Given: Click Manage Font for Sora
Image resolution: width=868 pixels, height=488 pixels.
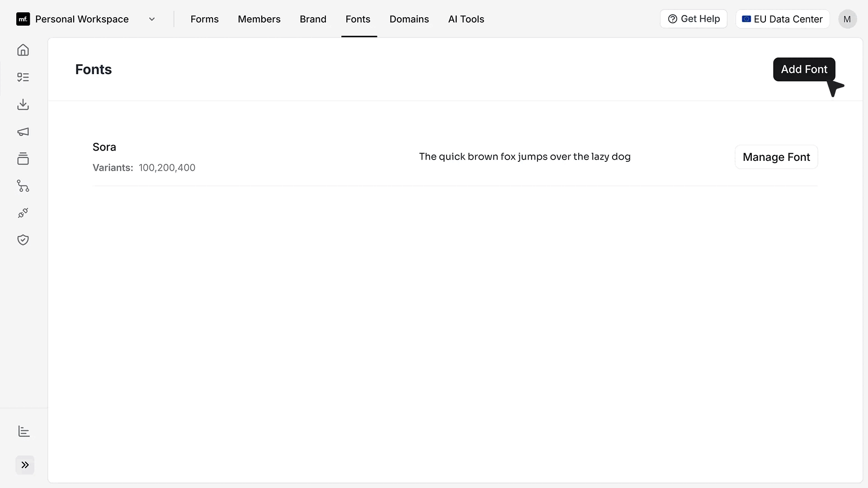Looking at the screenshot, I should point(776,157).
